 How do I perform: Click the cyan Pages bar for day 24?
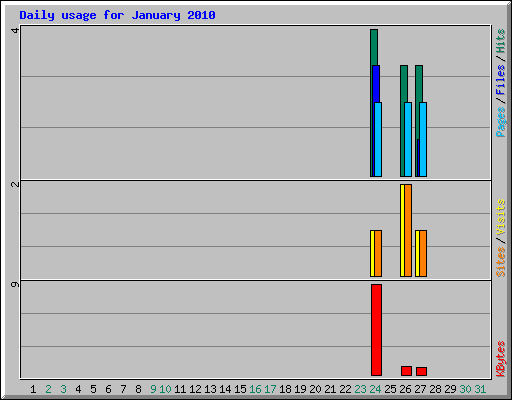pyautogui.click(x=378, y=139)
